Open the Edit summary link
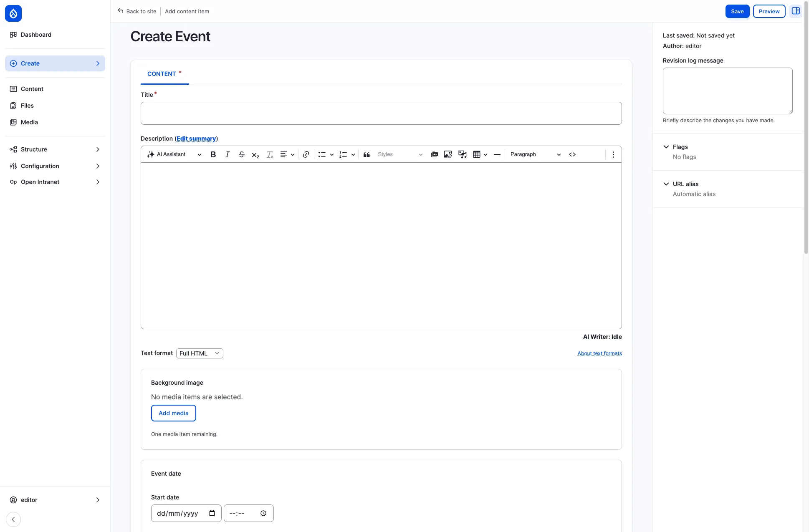The width and height of the screenshot is (809, 532). (x=196, y=139)
